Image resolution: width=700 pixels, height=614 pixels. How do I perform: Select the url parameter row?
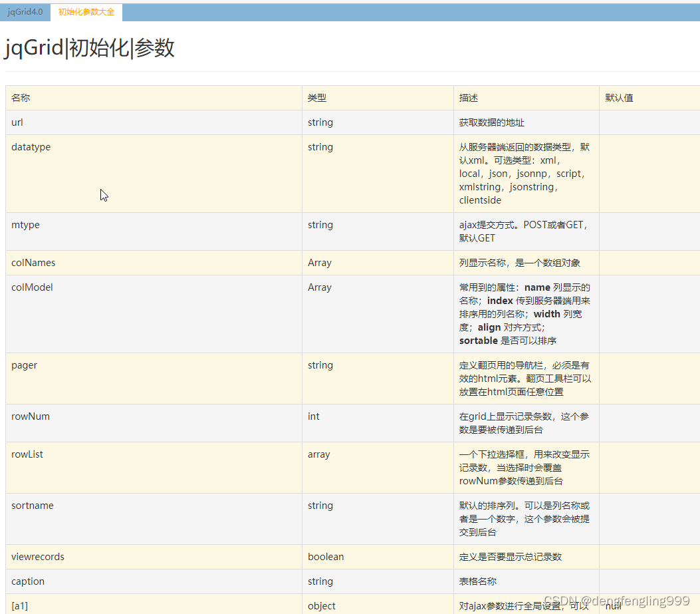tap(17, 122)
